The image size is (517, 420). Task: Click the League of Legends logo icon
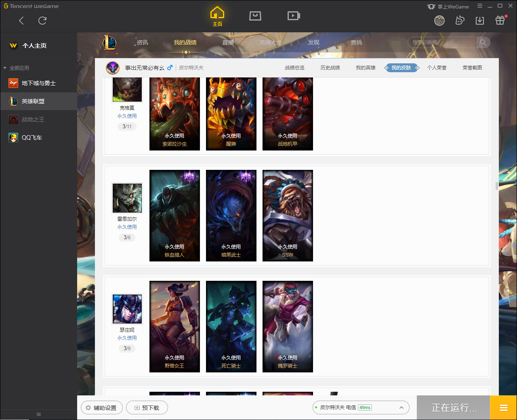[x=109, y=42]
